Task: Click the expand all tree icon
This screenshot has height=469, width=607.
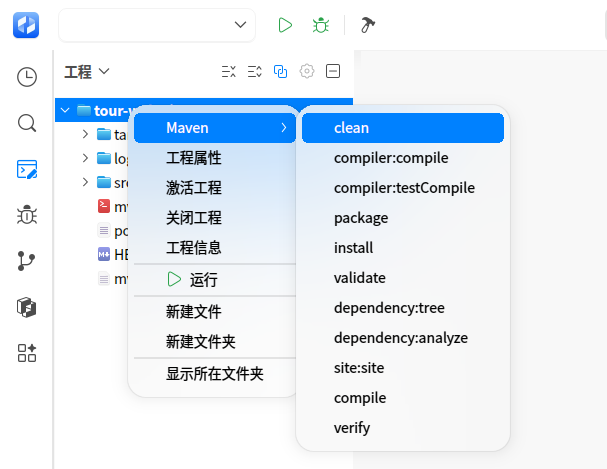Action: [x=254, y=71]
